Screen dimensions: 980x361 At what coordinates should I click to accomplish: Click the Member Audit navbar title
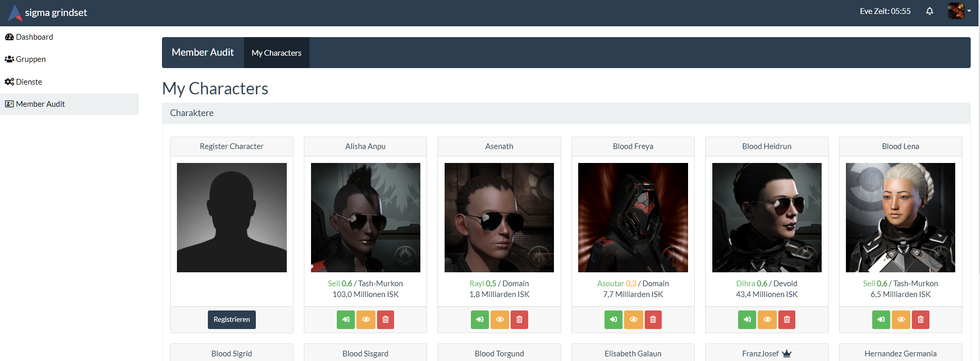[203, 53]
